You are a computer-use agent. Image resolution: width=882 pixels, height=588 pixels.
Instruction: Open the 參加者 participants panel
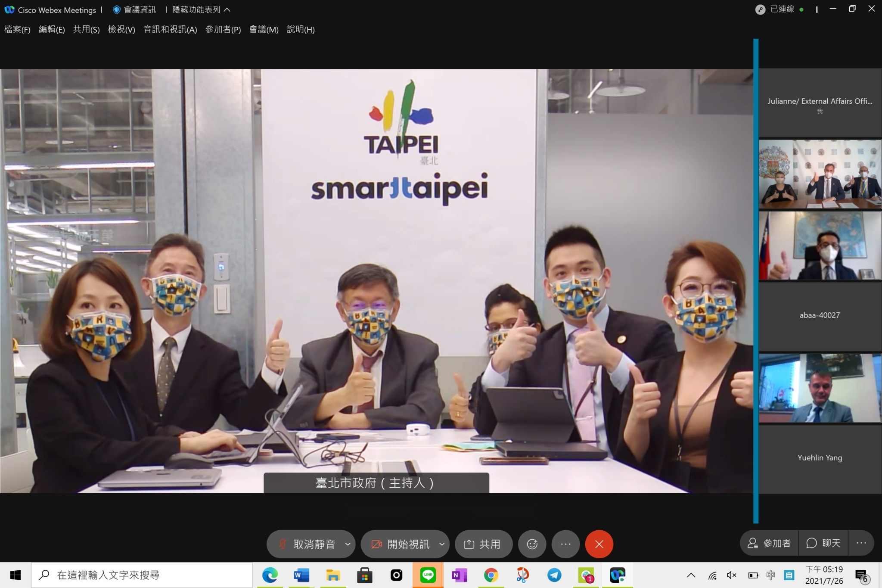pyautogui.click(x=769, y=543)
